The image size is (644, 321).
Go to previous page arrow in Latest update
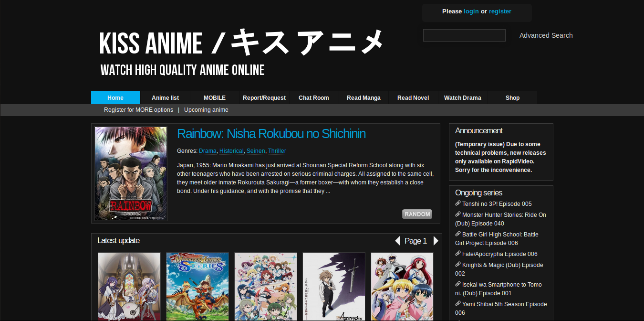(x=397, y=241)
